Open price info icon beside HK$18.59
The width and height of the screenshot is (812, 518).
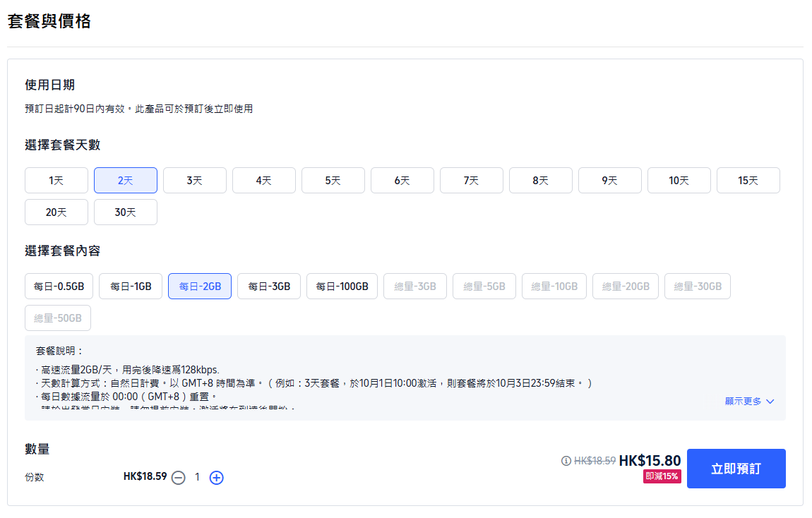click(x=566, y=461)
